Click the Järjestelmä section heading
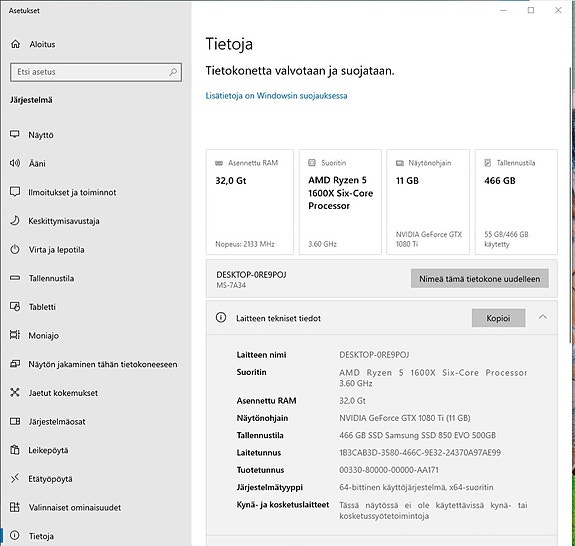575x546 pixels. pyautogui.click(x=31, y=100)
